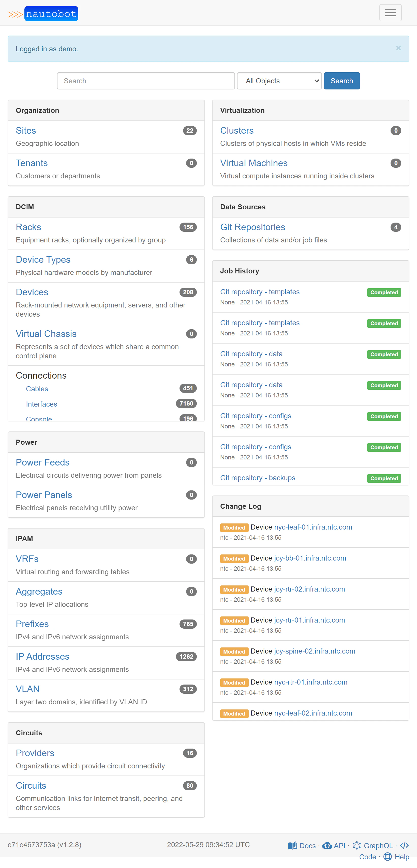Open changelog device nyc-rtr-01.infra.ntc.com
The width and height of the screenshot is (417, 868).
(x=310, y=682)
